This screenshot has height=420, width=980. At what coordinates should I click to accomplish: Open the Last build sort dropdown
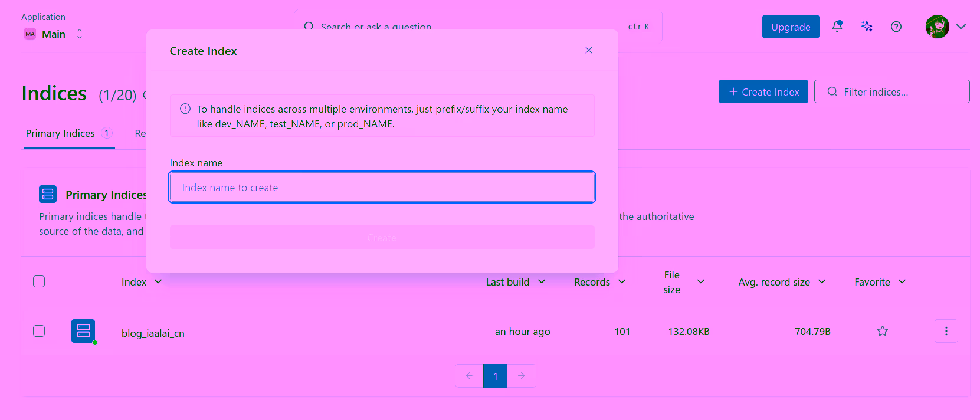click(x=542, y=281)
